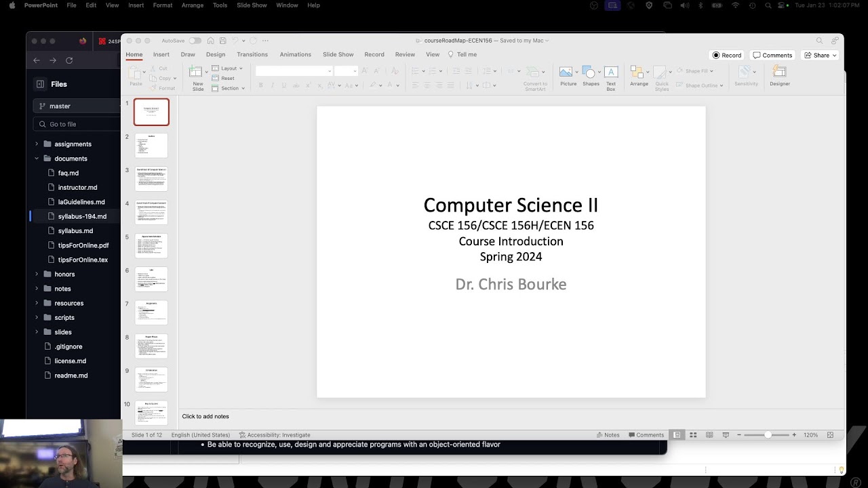
Task: Open the Share dropdown
Action: [x=821, y=55]
